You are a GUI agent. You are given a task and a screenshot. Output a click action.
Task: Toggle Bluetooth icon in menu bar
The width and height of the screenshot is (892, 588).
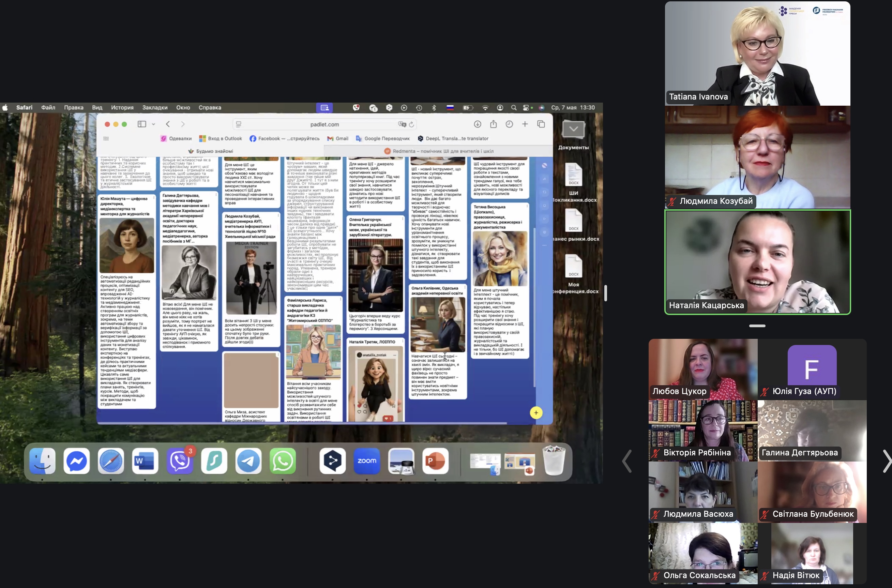coord(434,108)
